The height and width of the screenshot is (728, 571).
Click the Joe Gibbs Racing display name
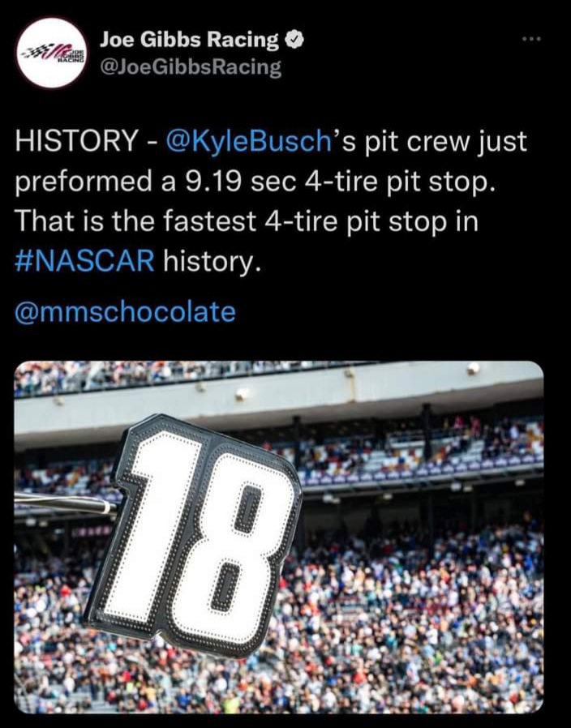[188, 39]
